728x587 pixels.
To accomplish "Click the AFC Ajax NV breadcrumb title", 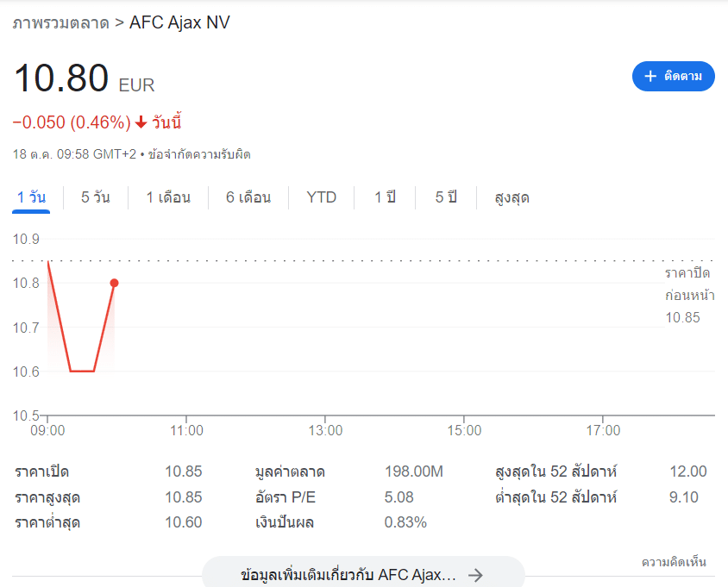I will 179,22.
